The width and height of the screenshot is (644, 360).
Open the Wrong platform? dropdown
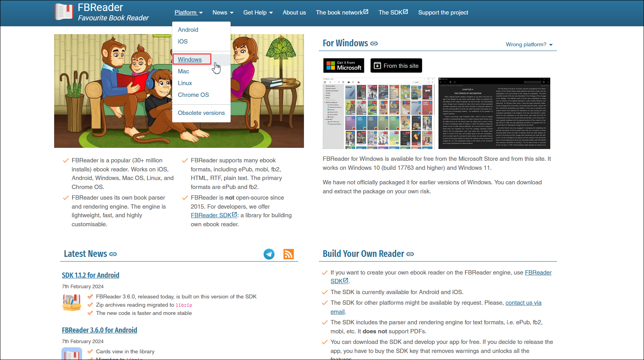[x=529, y=44]
